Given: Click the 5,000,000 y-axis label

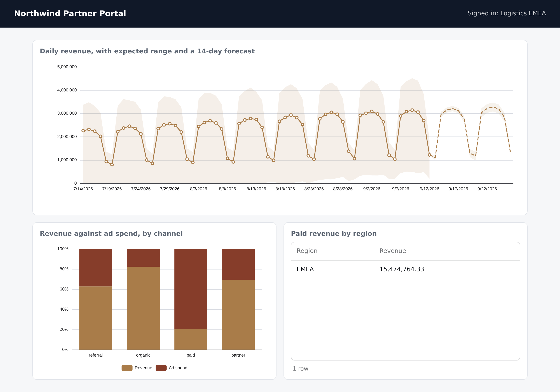Looking at the screenshot, I should point(67,67).
